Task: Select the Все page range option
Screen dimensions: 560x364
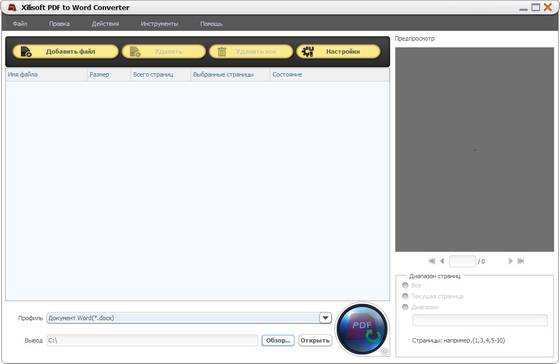Action: [x=405, y=285]
